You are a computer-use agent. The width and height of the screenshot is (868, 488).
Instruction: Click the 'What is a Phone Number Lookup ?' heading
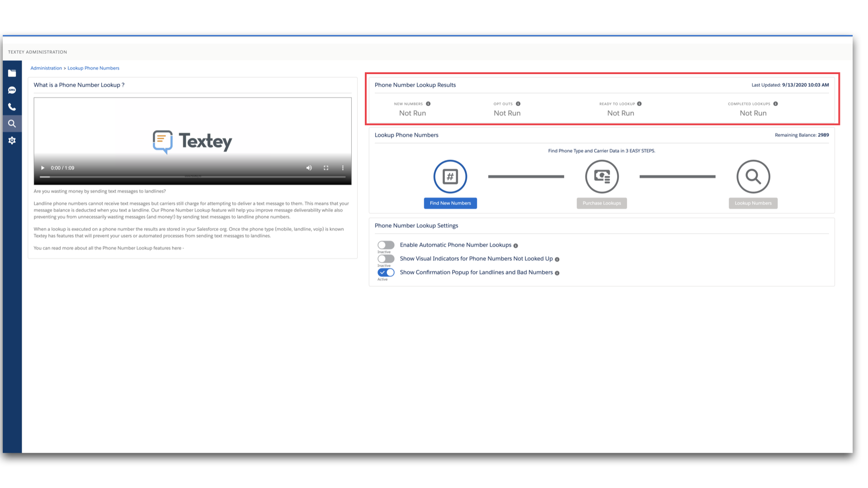click(79, 85)
